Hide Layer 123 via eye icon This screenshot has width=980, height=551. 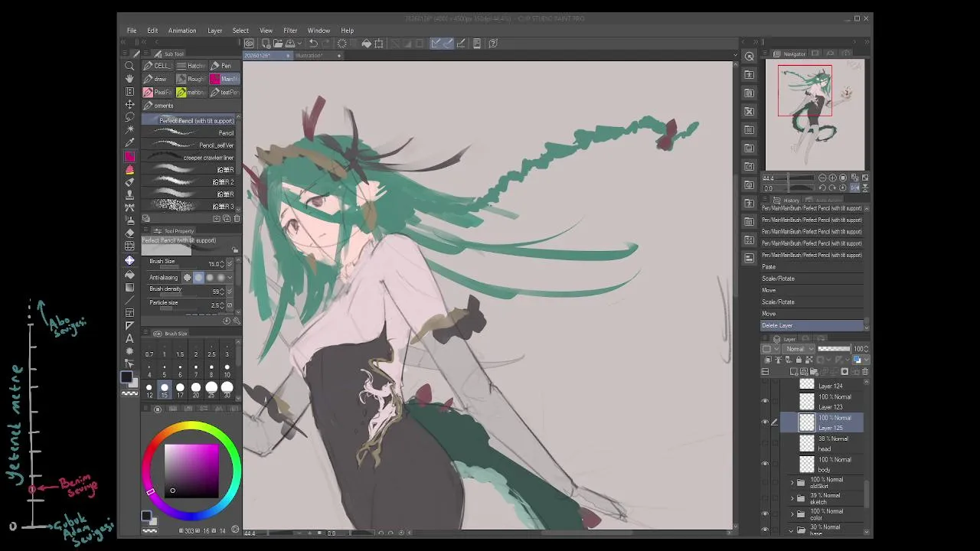[x=765, y=401]
